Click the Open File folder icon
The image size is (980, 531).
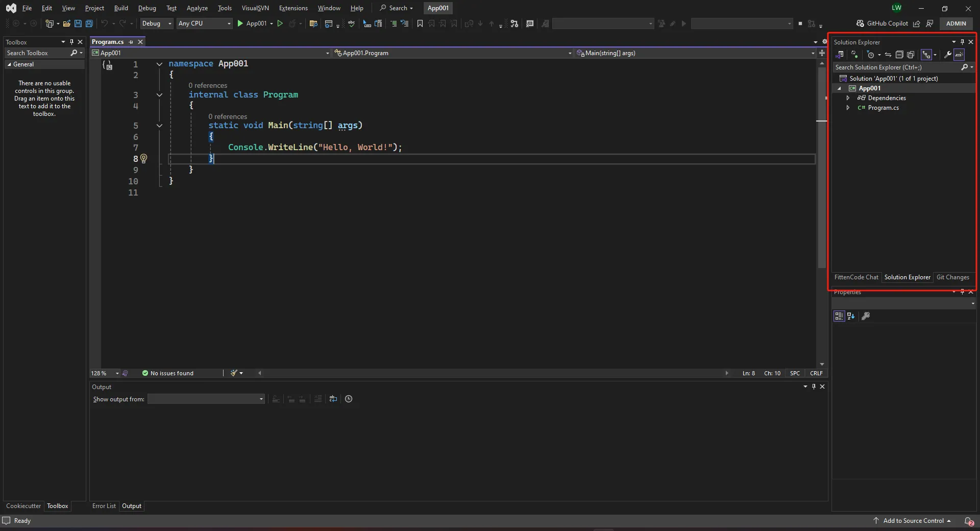click(66, 23)
